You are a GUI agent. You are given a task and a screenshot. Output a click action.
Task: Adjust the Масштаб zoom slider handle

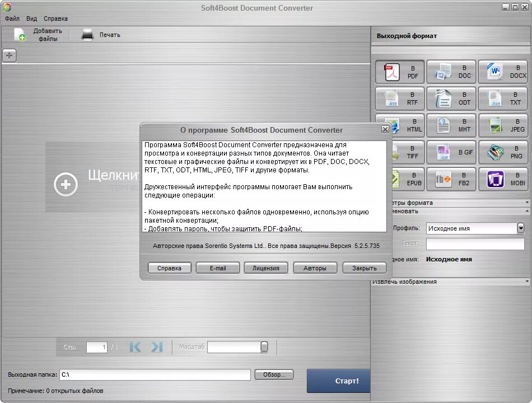pos(264,346)
